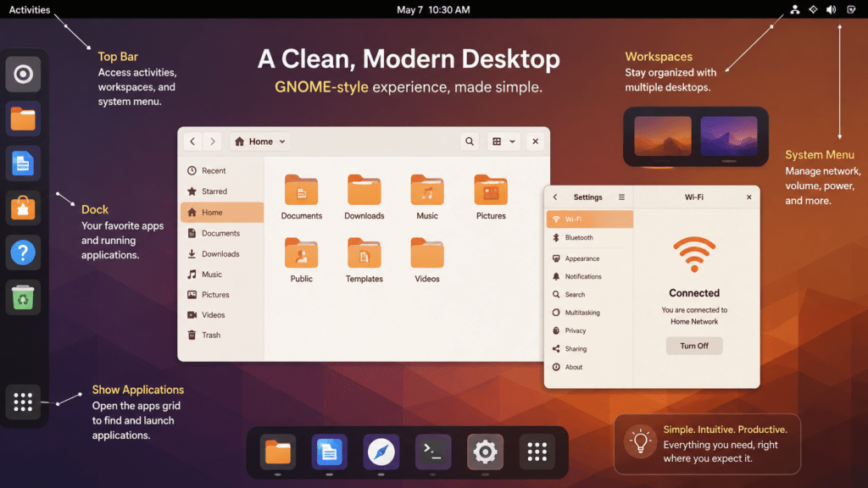Image resolution: width=868 pixels, height=488 pixels.
Task: Switch to the second purple workspace thumbnail
Action: pos(729,136)
